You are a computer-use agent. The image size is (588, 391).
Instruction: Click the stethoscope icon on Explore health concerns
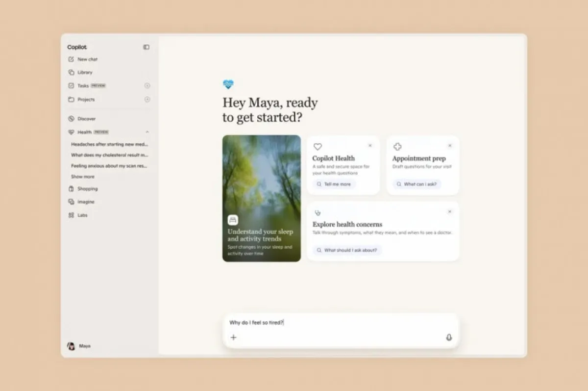pos(318,213)
